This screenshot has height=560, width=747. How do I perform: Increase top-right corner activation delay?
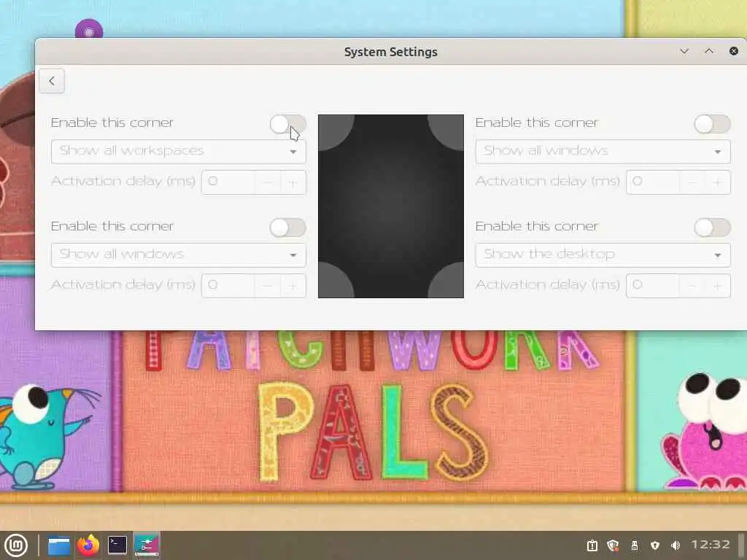click(x=718, y=182)
